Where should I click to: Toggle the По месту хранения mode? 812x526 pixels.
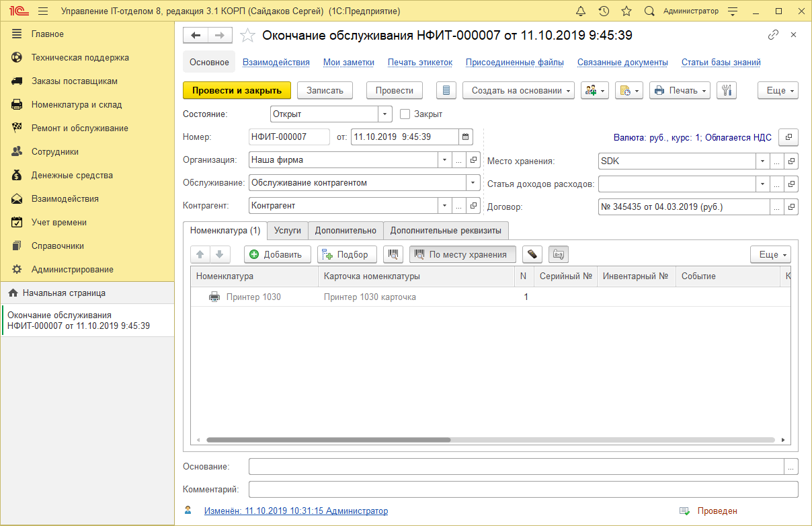click(x=462, y=254)
